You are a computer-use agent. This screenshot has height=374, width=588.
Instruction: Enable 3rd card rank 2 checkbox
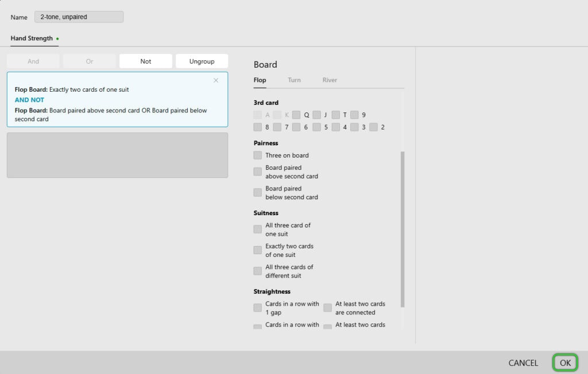(374, 127)
